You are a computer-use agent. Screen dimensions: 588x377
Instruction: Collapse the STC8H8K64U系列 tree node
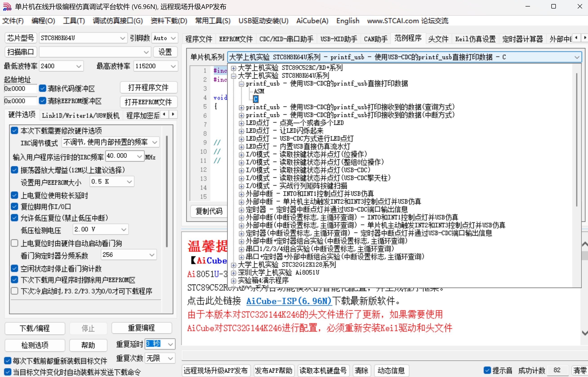tap(233, 76)
